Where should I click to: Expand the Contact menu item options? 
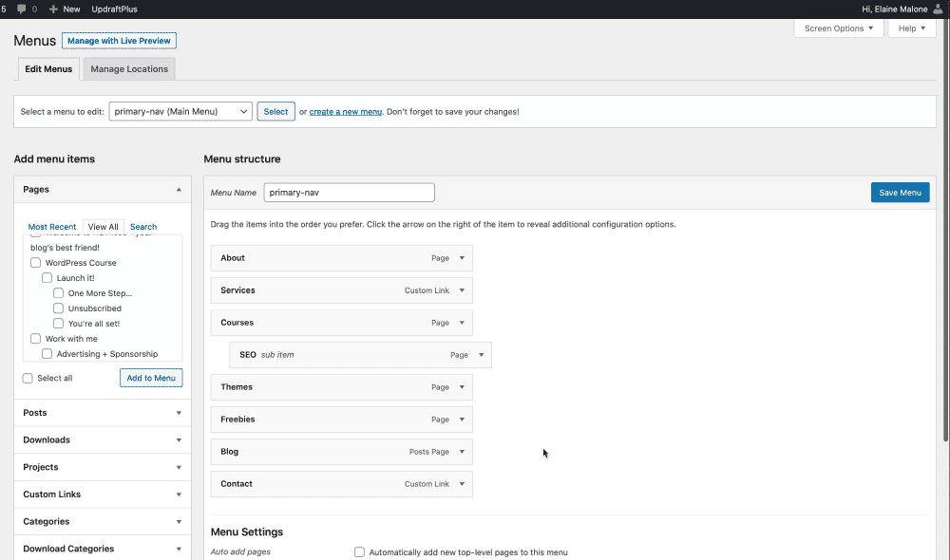(x=462, y=484)
